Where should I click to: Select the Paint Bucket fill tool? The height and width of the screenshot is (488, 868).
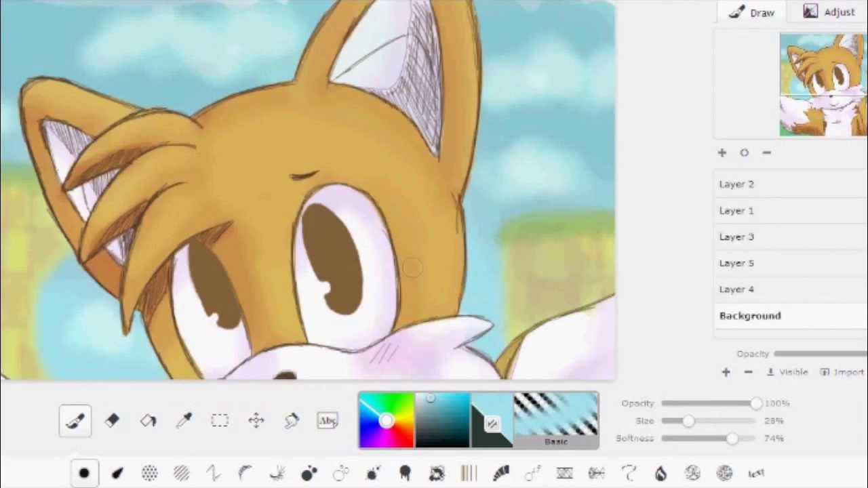pyautogui.click(x=148, y=421)
